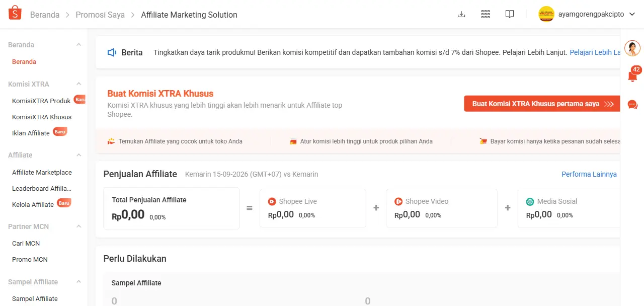Open Kelola Affiliate menu item
The image size is (644, 306).
pyautogui.click(x=33, y=205)
